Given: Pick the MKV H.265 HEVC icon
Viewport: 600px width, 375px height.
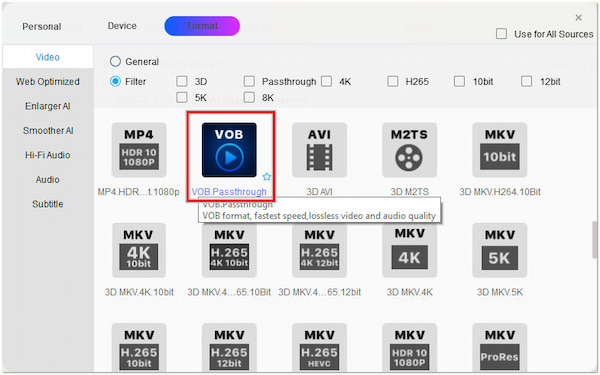Looking at the screenshot, I should pos(319,347).
